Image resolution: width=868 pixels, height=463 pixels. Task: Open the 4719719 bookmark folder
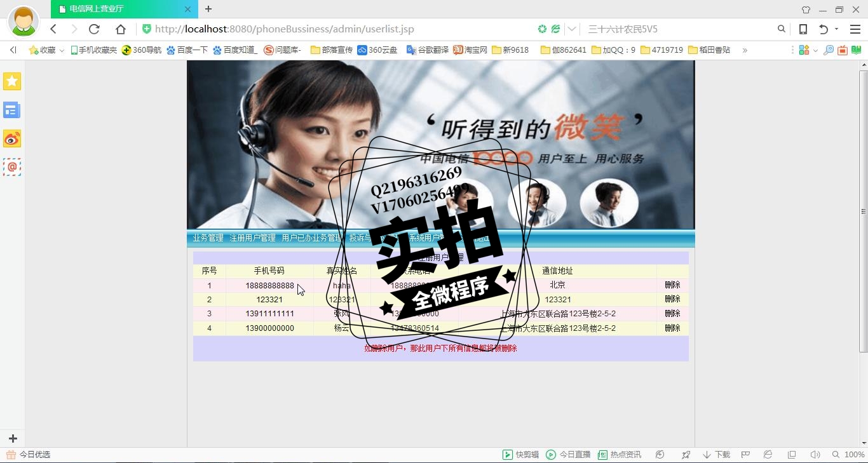click(661, 50)
